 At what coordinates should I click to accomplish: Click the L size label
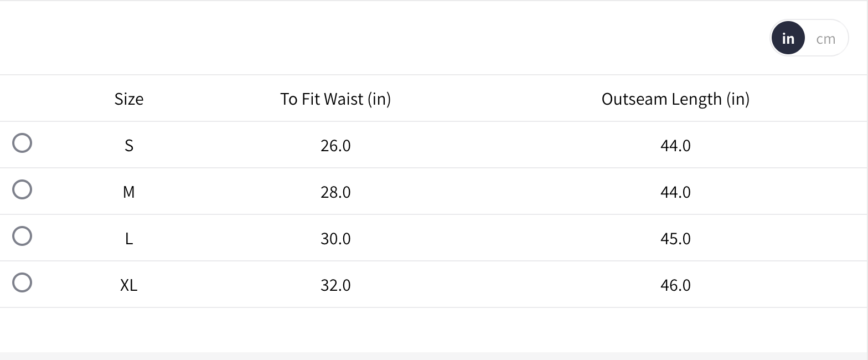point(129,239)
